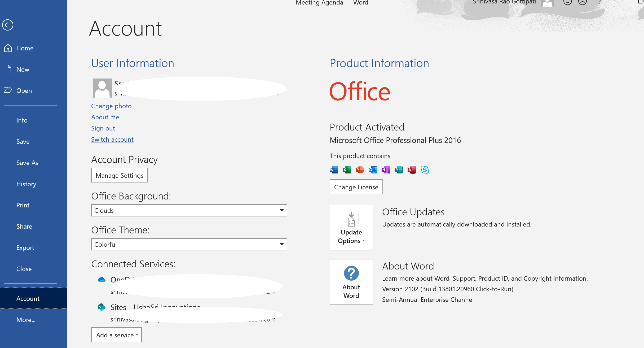Screen dimensions: 644x348
Task: Click the Sign out link
Action: pos(103,128)
